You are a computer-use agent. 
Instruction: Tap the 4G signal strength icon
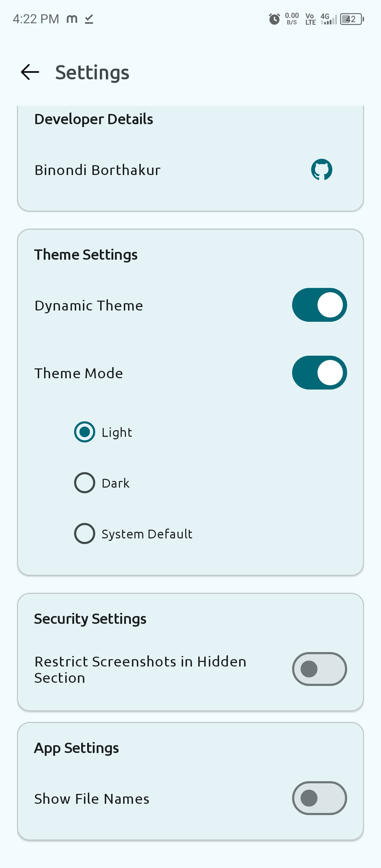[x=328, y=19]
